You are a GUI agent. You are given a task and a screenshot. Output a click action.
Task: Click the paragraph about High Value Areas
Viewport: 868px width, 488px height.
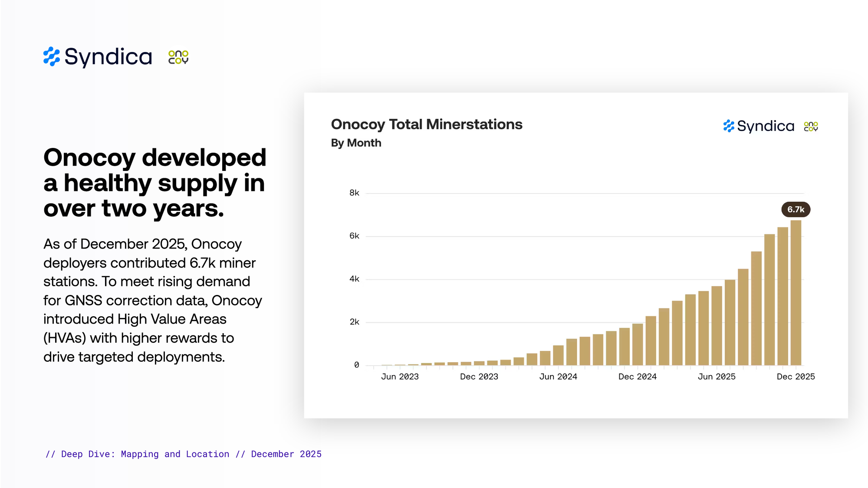[x=152, y=300]
